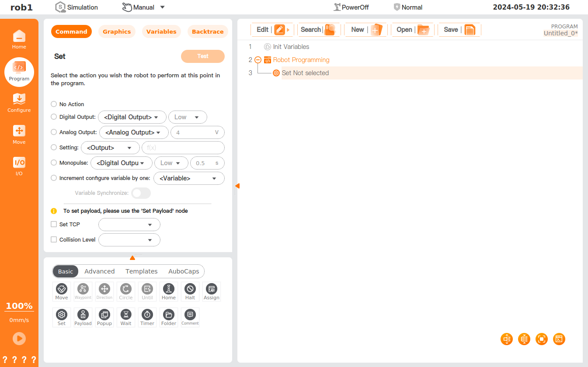Screen dimensions: 588x367
Task: Add a Payload command node
Action: pos(83,317)
